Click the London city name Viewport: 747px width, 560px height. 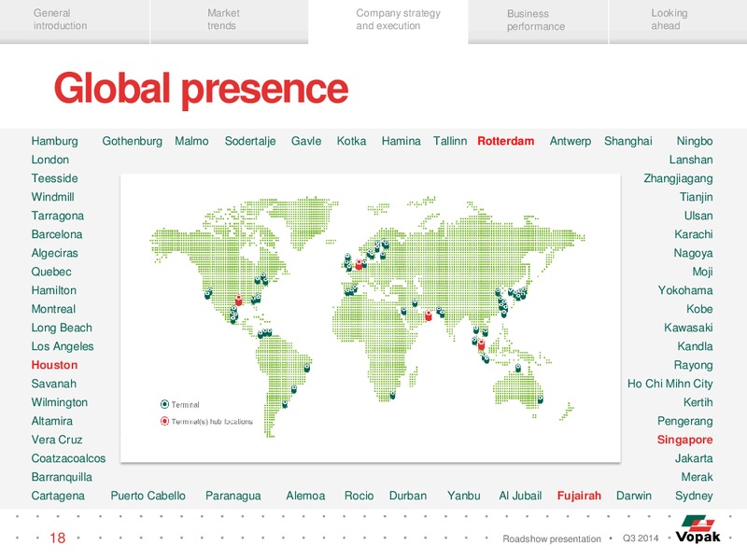coord(50,160)
